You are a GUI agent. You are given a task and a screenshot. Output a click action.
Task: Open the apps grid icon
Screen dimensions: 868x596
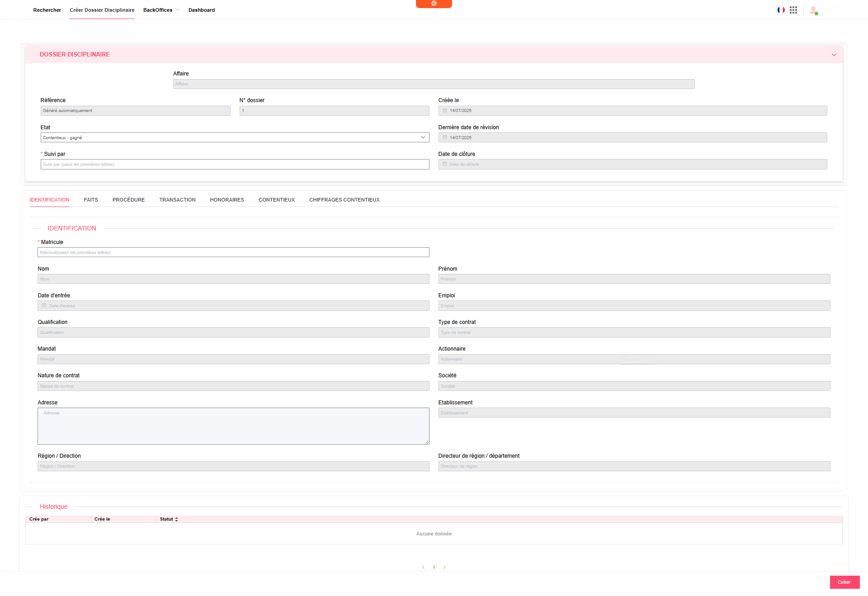(793, 10)
